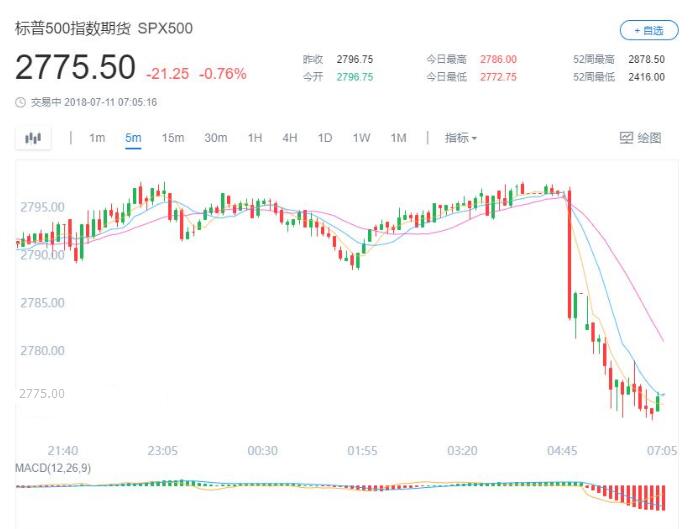Switch to the 1m timeframe
This screenshot has height=529, width=692.
[97, 138]
